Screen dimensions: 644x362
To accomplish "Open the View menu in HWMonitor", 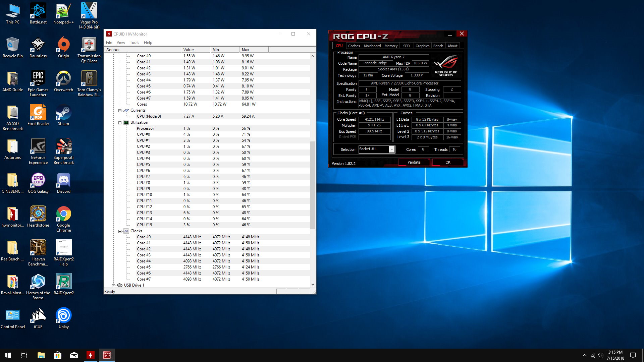I will tap(121, 43).
